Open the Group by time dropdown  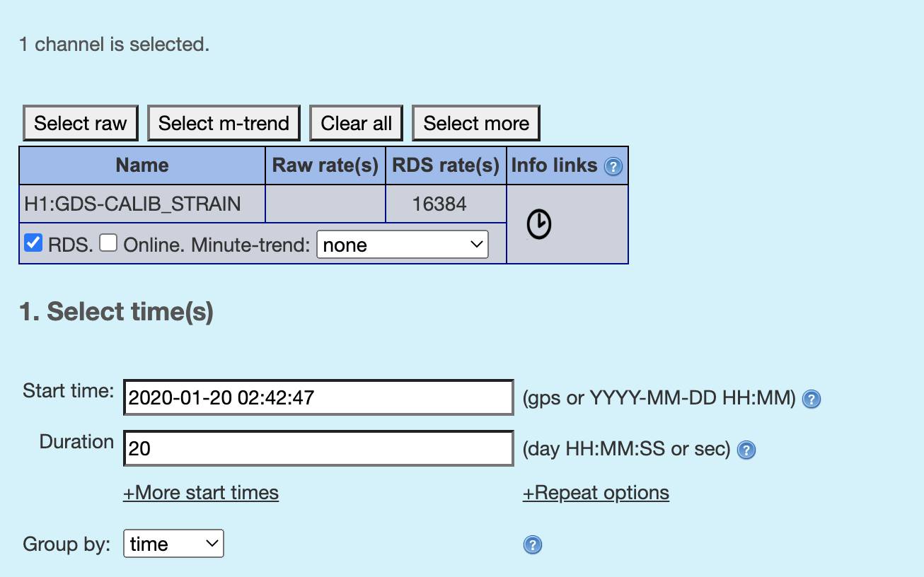173,544
